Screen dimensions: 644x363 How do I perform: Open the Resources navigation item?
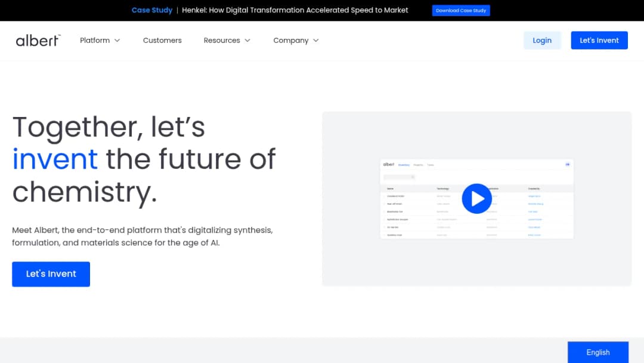pyautogui.click(x=222, y=40)
